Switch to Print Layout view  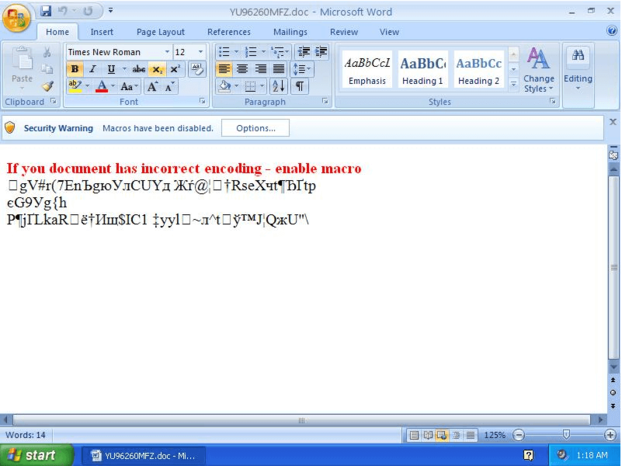[x=413, y=435]
